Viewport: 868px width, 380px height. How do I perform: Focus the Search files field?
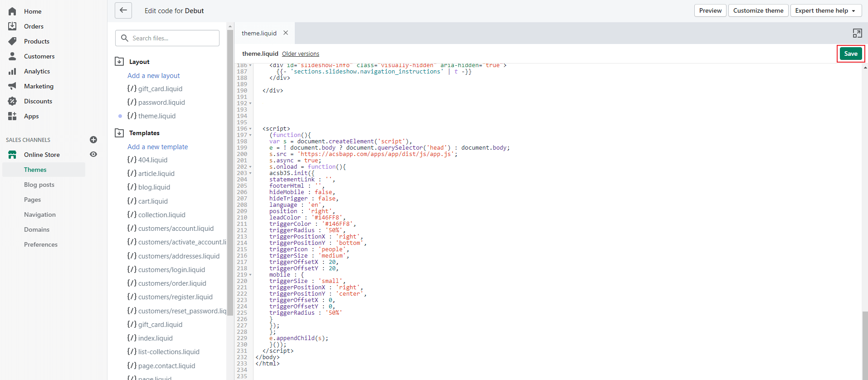click(x=167, y=38)
